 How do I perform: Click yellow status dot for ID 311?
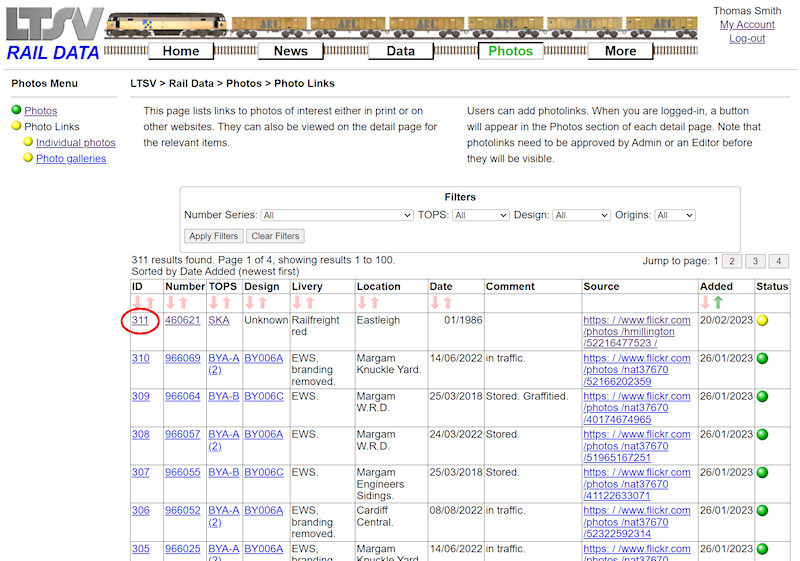click(x=762, y=320)
